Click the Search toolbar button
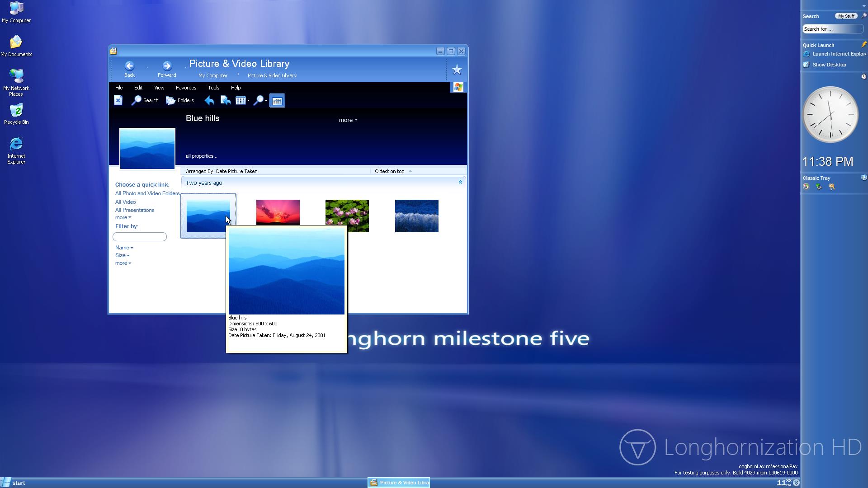The image size is (868, 488). pyautogui.click(x=145, y=100)
